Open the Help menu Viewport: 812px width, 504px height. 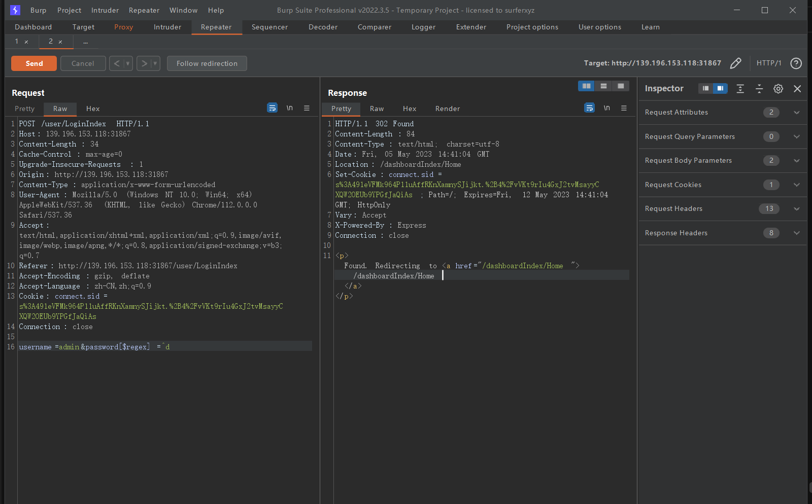(x=216, y=10)
